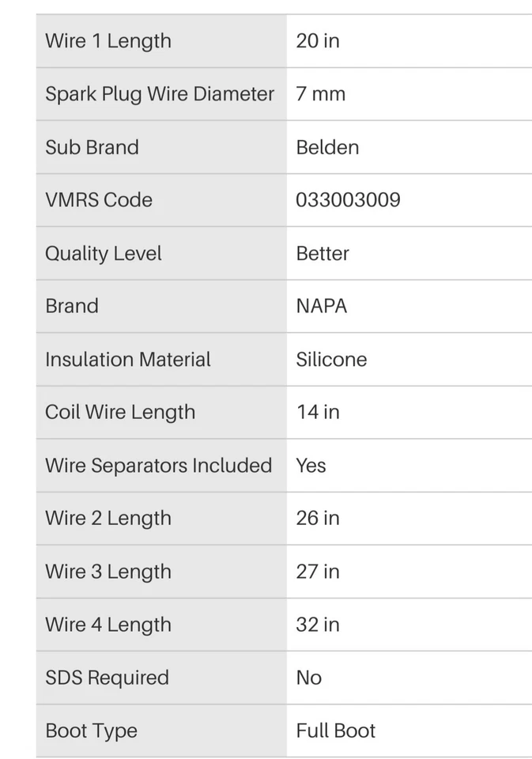Click the "Quality Level" label

(x=104, y=254)
